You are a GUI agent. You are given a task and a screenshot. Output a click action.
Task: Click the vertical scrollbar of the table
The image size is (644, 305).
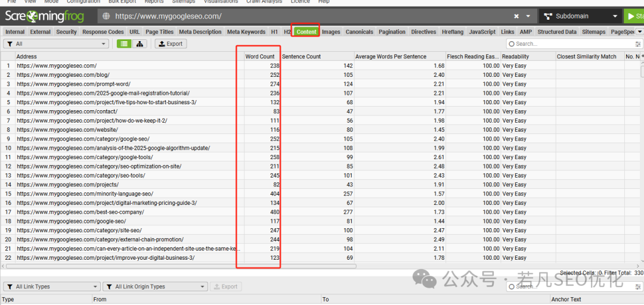tap(642, 72)
